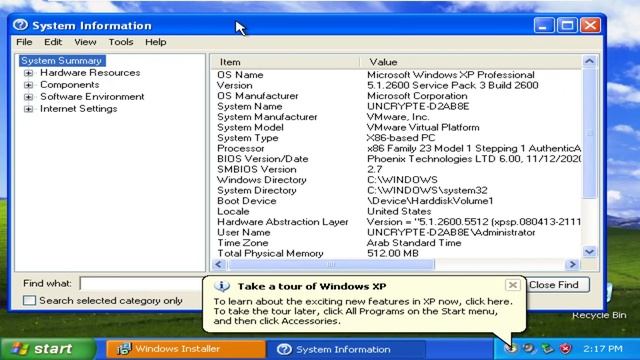This screenshot has height=360, width=640.
Task: Select System Summary in the tree
Action: [62, 61]
